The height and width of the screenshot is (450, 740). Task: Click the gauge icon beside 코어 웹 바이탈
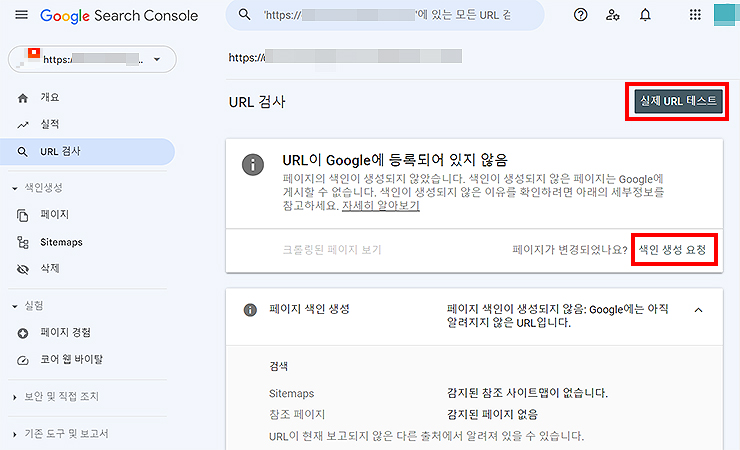click(23, 360)
